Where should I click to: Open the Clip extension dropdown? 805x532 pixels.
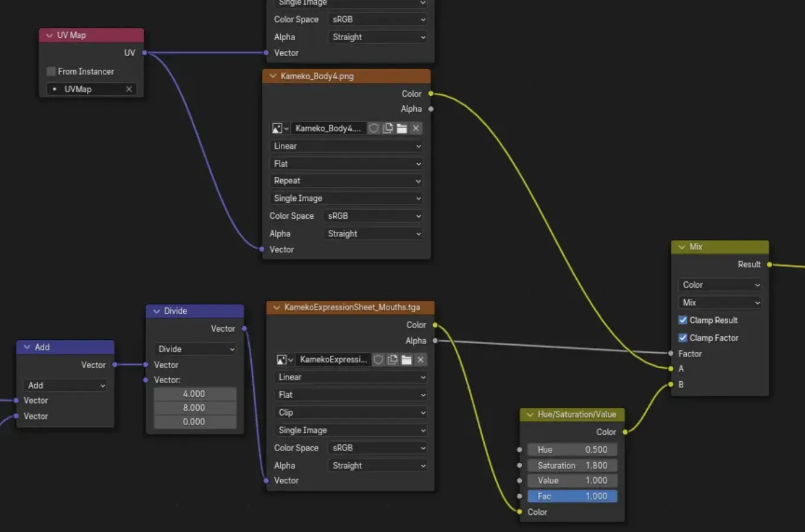tap(351, 413)
